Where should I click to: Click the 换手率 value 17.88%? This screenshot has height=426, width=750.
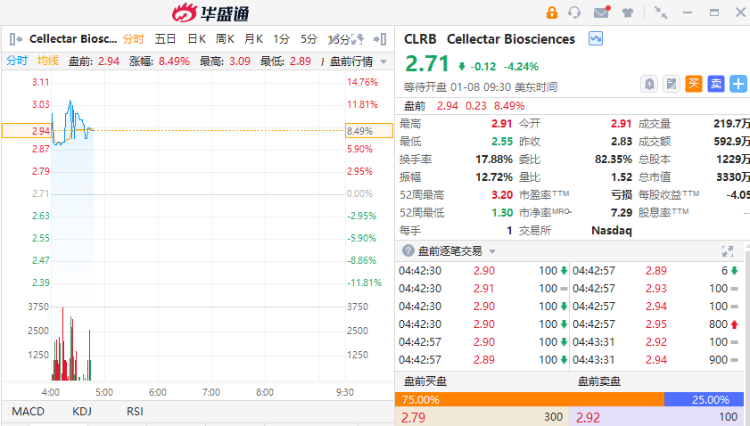click(494, 159)
